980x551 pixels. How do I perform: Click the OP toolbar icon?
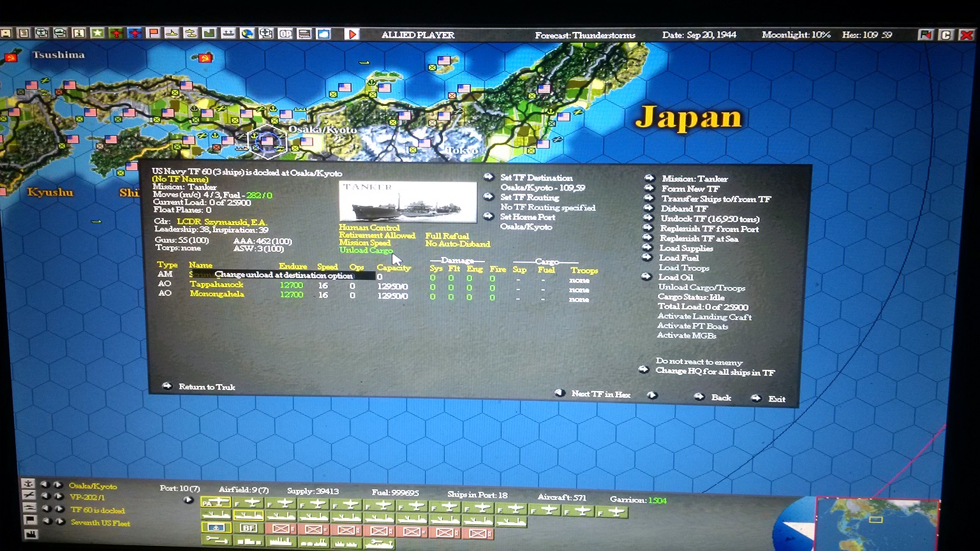coord(285,34)
